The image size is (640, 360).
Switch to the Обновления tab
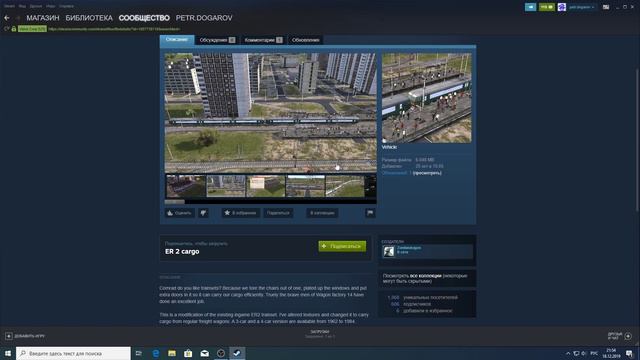[x=306, y=40]
